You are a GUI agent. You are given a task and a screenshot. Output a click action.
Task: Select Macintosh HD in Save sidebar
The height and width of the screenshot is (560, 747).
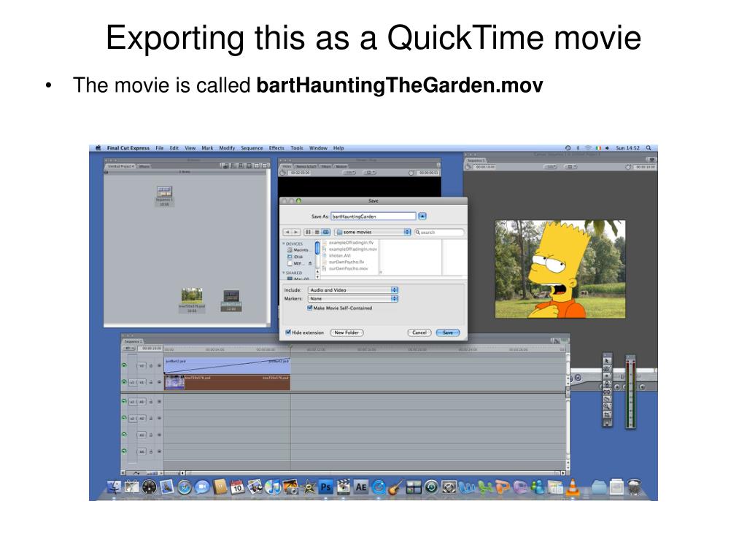point(298,250)
